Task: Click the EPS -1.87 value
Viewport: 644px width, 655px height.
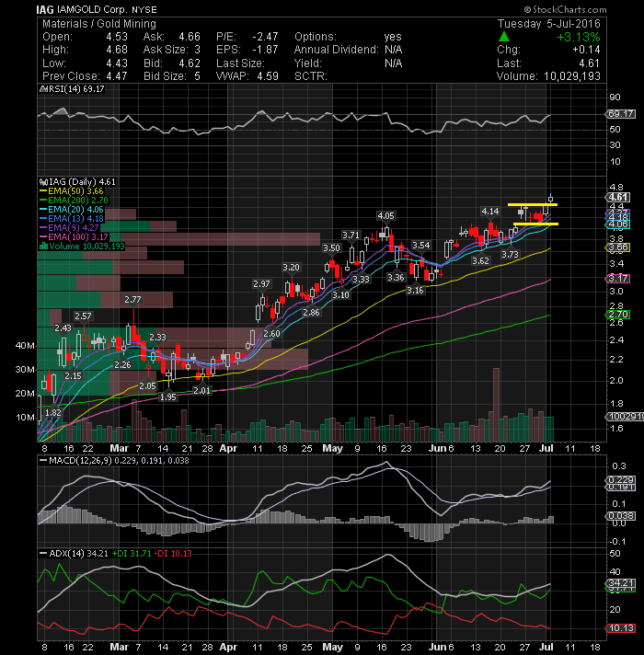Action: click(265, 50)
